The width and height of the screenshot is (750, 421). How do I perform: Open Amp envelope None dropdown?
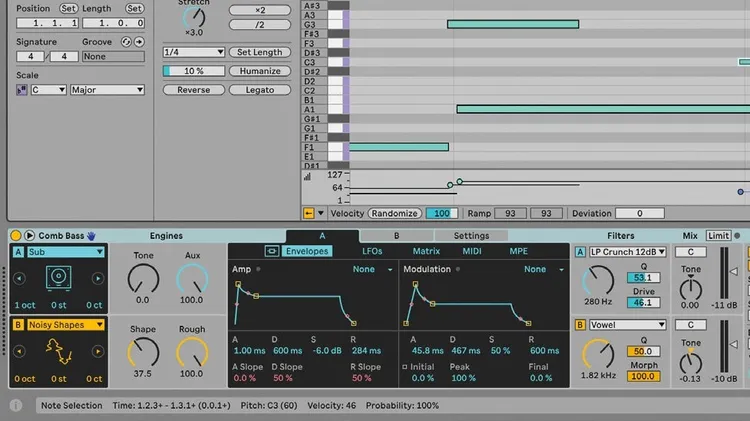(372, 269)
